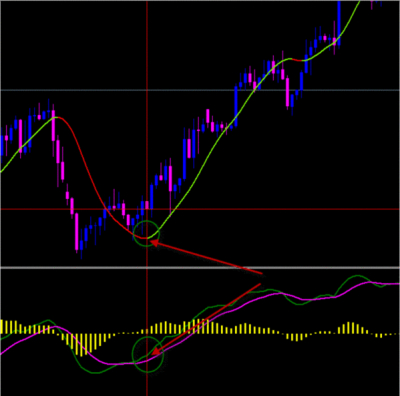
Task: Click the short red segment on the upper moving average
Action: [x=298, y=60]
